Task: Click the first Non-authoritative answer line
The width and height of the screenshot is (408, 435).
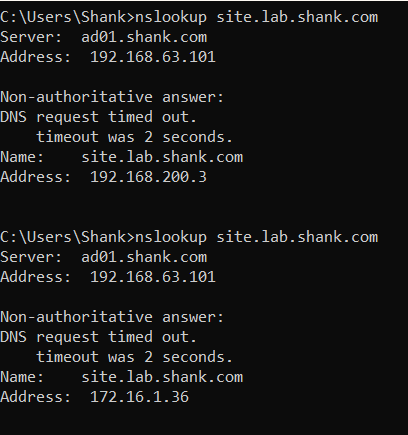Action: coord(112,97)
